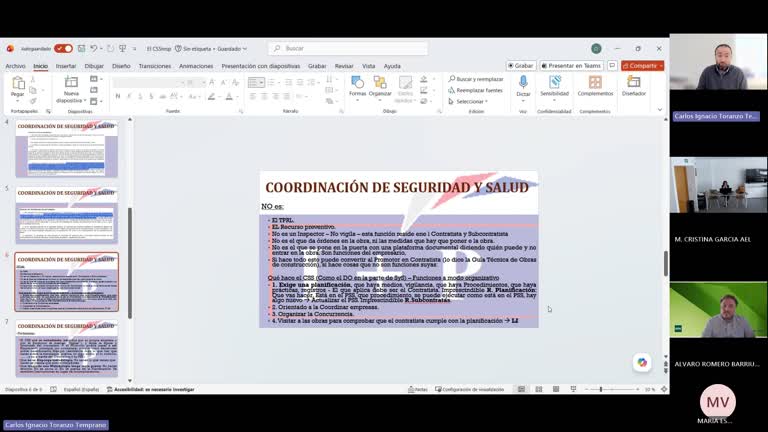
Task: Start slideshow from status bar icon
Action: [x=573, y=389]
